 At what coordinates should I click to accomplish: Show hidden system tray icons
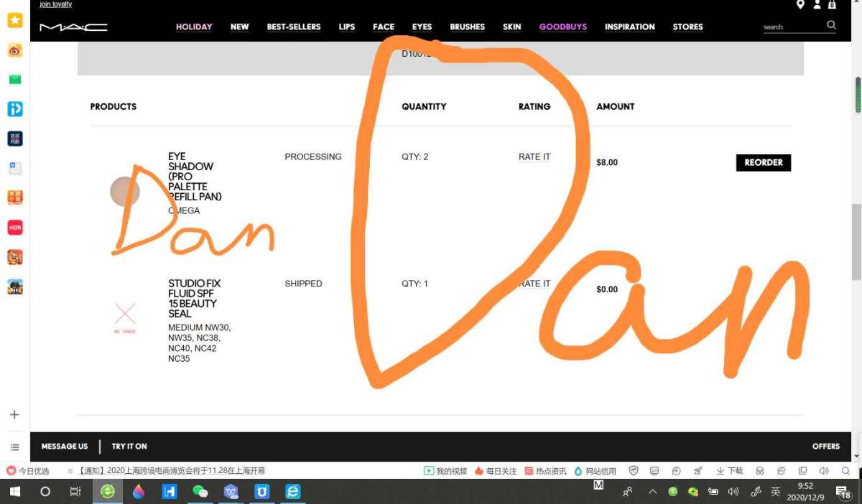(x=652, y=492)
